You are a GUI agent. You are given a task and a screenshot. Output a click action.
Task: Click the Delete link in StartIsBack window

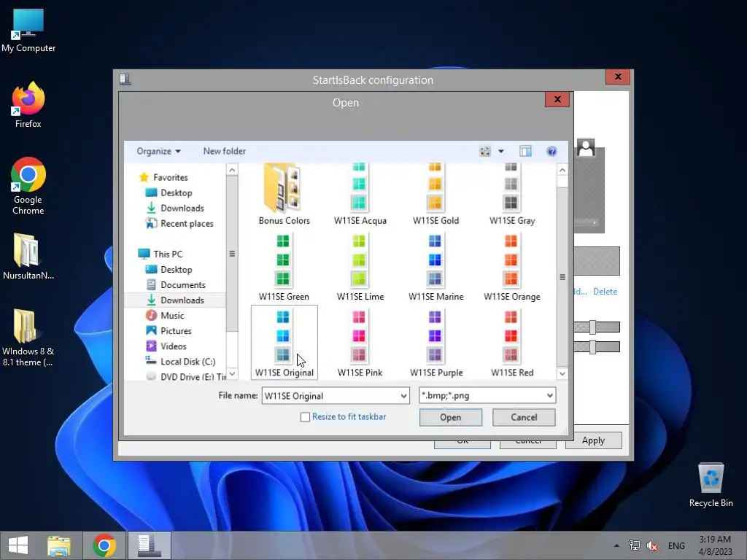pos(605,292)
